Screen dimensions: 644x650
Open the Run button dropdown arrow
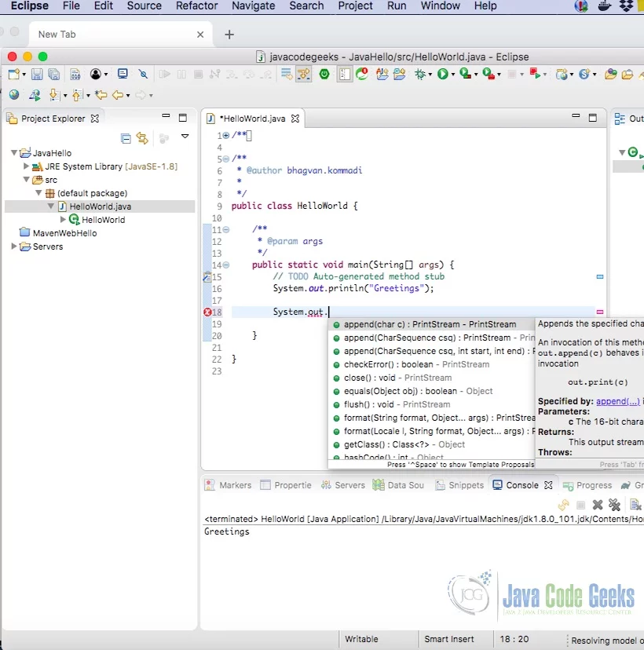click(x=453, y=75)
